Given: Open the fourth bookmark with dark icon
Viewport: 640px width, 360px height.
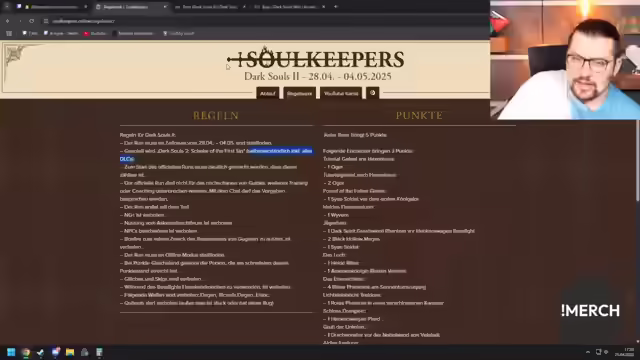Looking at the screenshot, I should tap(133, 33).
